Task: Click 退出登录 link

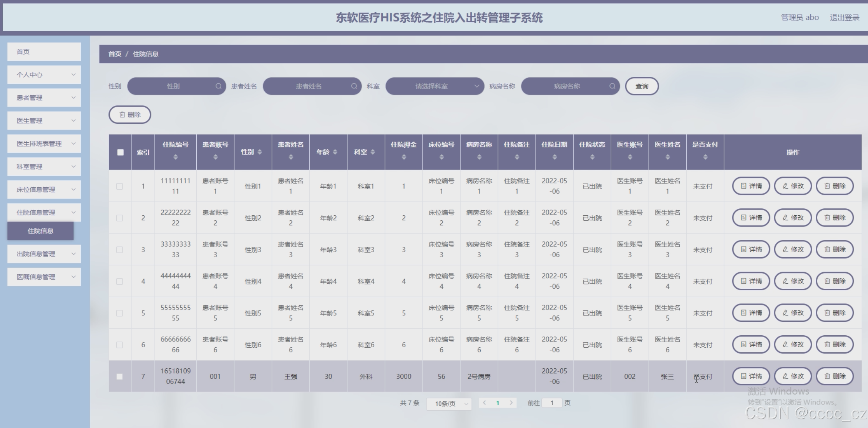Action: click(x=844, y=17)
